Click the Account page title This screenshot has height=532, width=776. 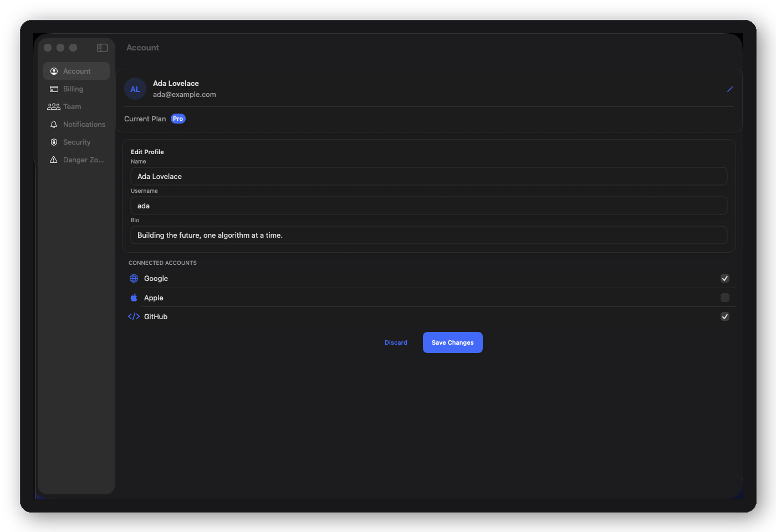pyautogui.click(x=142, y=48)
